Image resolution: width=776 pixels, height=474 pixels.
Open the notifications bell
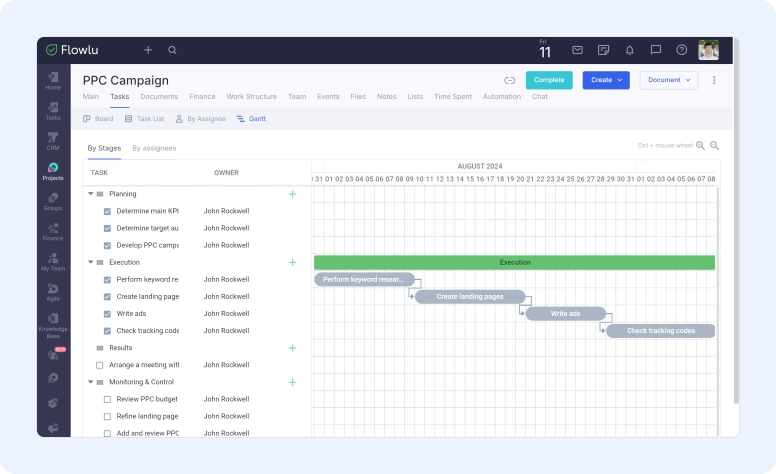click(x=630, y=50)
